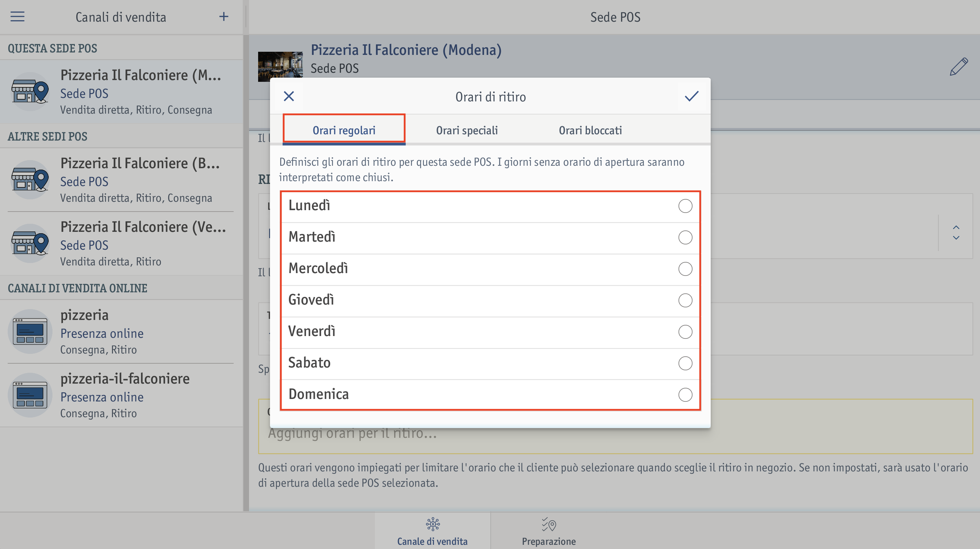The image size is (980, 549).
Task: Click the pencil edit icon
Action: pyautogui.click(x=958, y=67)
